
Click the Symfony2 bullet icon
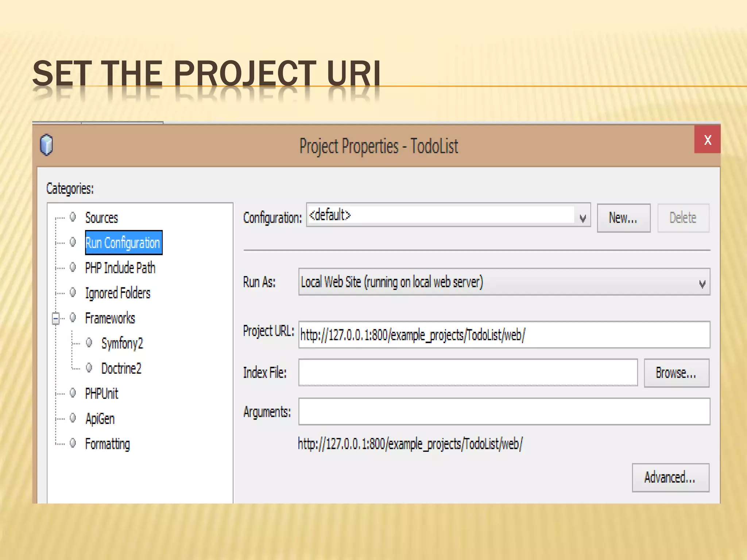[x=89, y=343]
